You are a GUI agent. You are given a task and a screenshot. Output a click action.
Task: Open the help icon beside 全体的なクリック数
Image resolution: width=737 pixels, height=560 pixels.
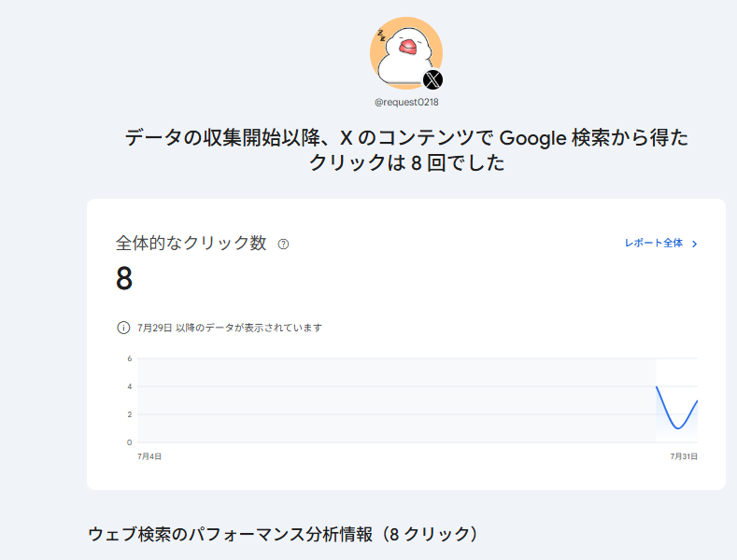click(283, 244)
